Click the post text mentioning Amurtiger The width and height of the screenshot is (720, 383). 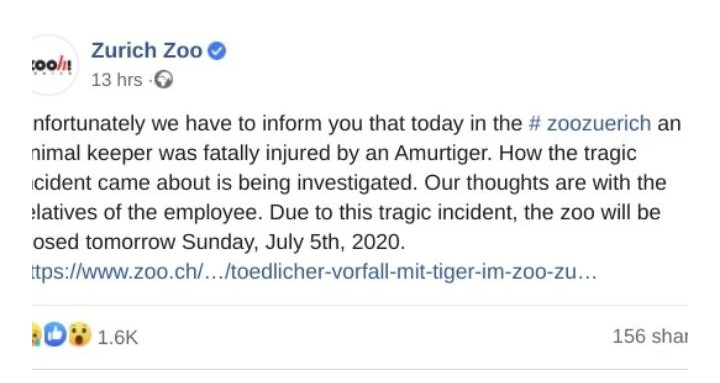pos(334,153)
